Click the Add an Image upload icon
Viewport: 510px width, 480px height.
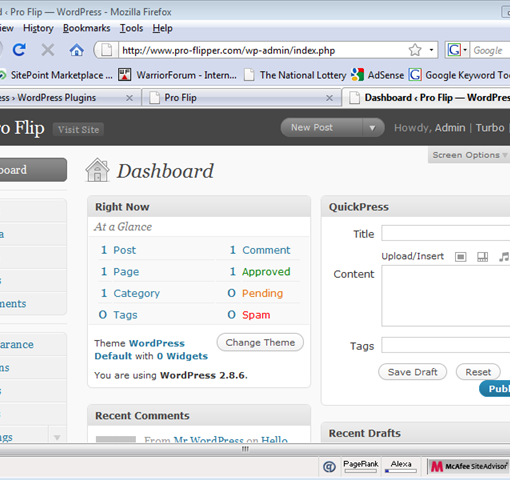click(461, 257)
